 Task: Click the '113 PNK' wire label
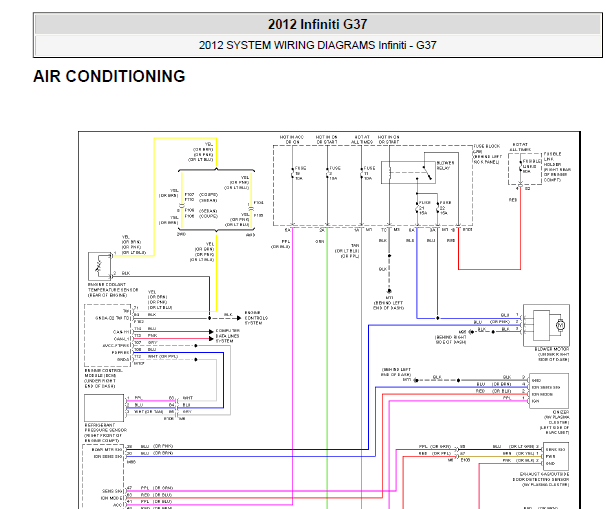(146, 335)
